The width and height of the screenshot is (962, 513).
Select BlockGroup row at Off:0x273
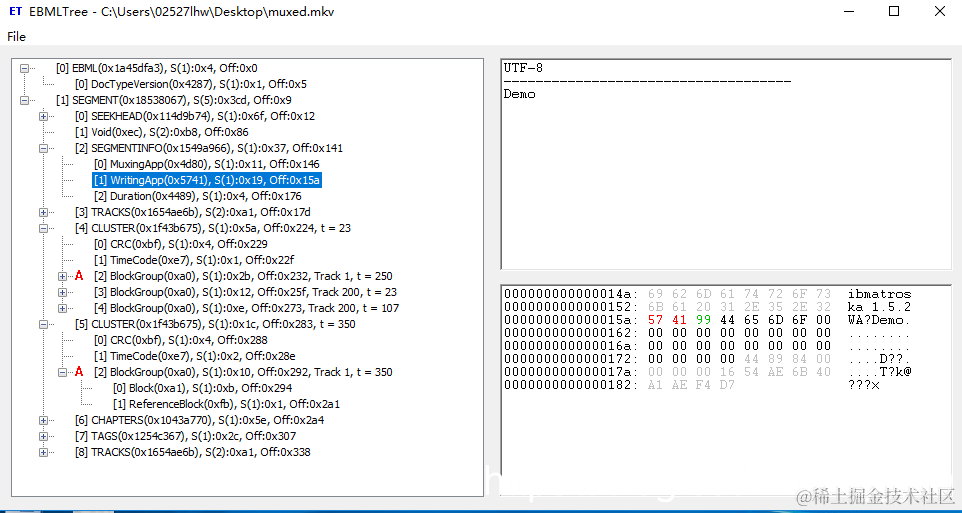click(247, 308)
